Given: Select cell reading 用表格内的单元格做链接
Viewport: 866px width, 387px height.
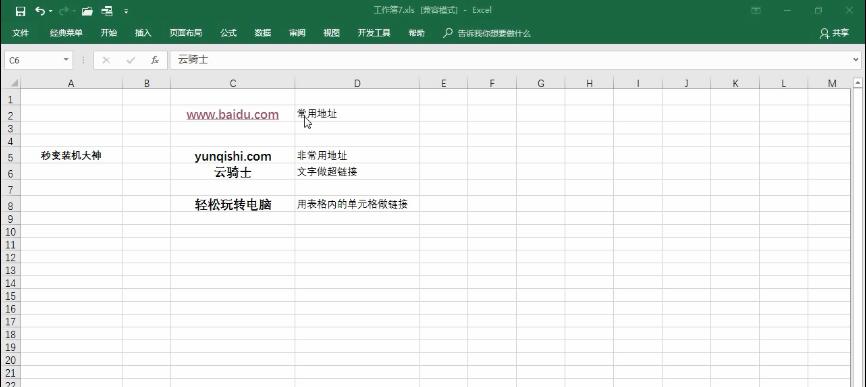Looking at the screenshot, I should coord(357,204).
